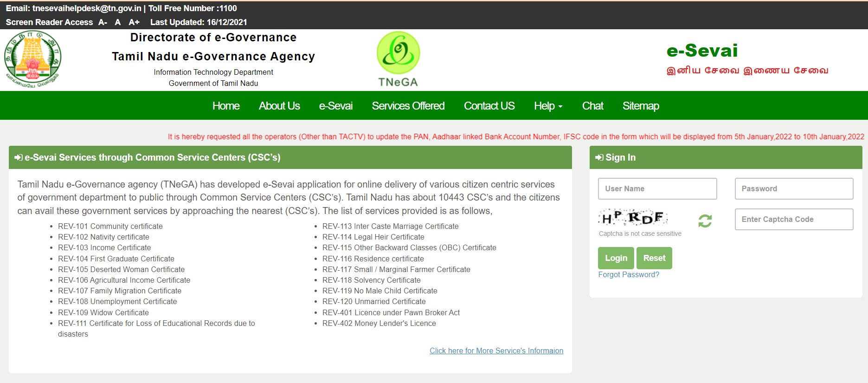Open the e-Sevai menu item
This screenshot has width=868, height=383.
(x=336, y=106)
